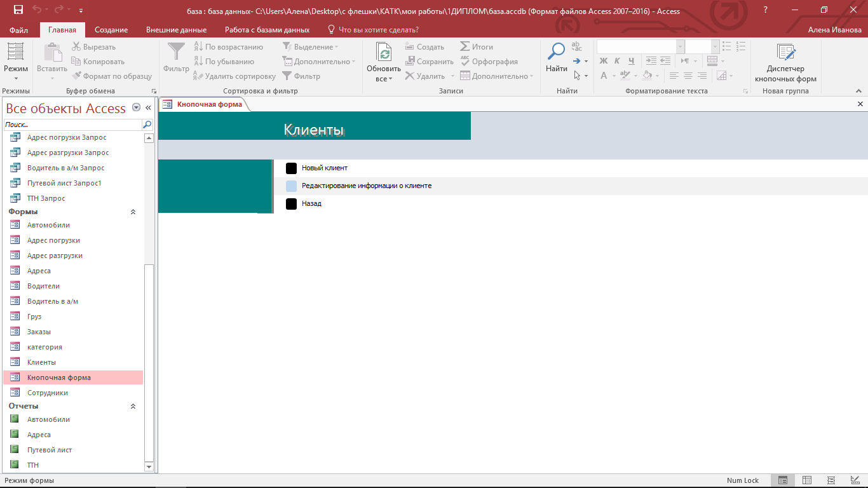Click Сохранить record button
This screenshot has width=868, height=488.
click(x=430, y=62)
